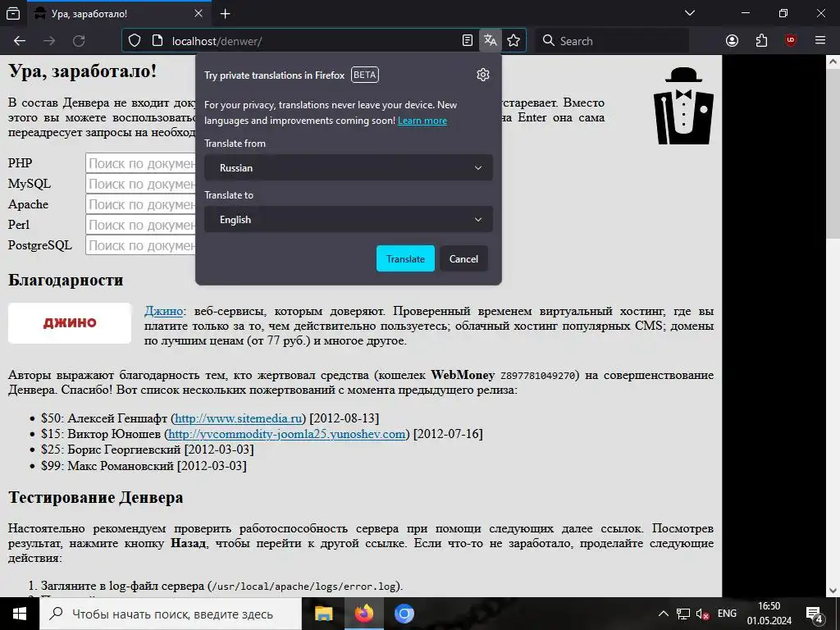The image size is (840, 630).
Task: Go back to previous page
Action: 20,41
